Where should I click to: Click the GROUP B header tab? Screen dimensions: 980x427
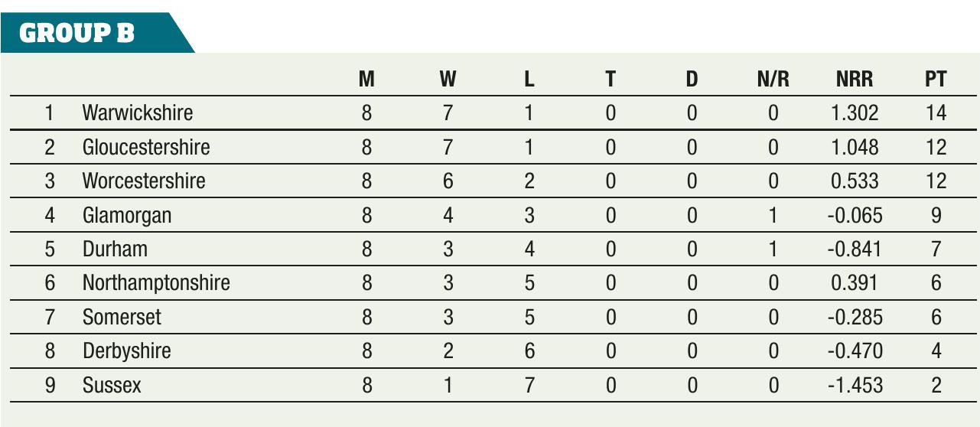tap(77, 34)
